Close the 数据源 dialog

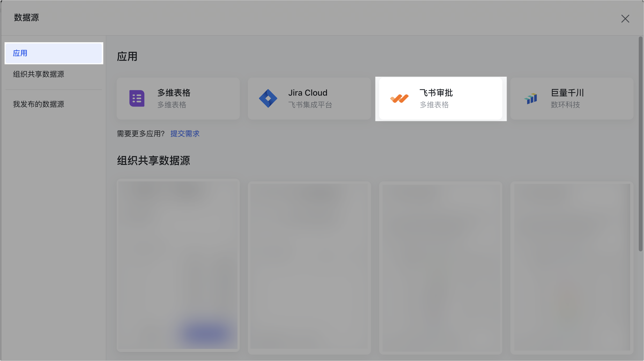click(x=625, y=19)
